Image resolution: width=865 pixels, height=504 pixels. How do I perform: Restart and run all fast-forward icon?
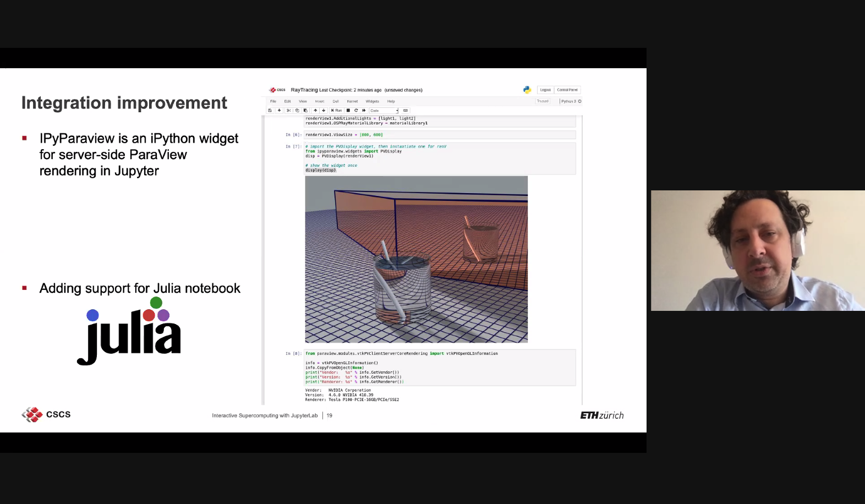364,111
